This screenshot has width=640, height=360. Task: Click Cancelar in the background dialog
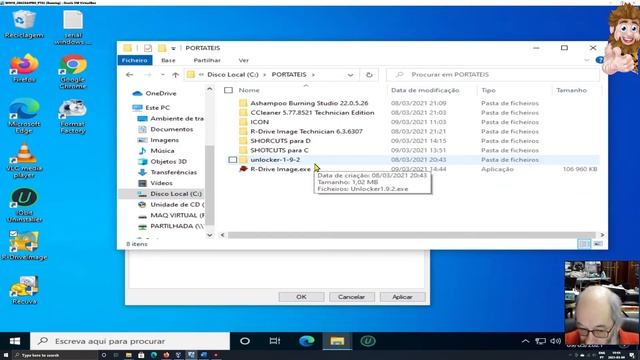pos(351,297)
